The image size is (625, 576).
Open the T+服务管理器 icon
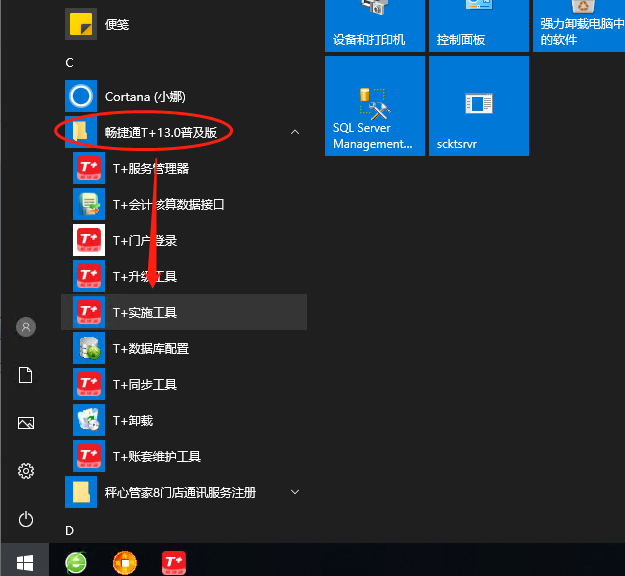[x=89, y=168]
